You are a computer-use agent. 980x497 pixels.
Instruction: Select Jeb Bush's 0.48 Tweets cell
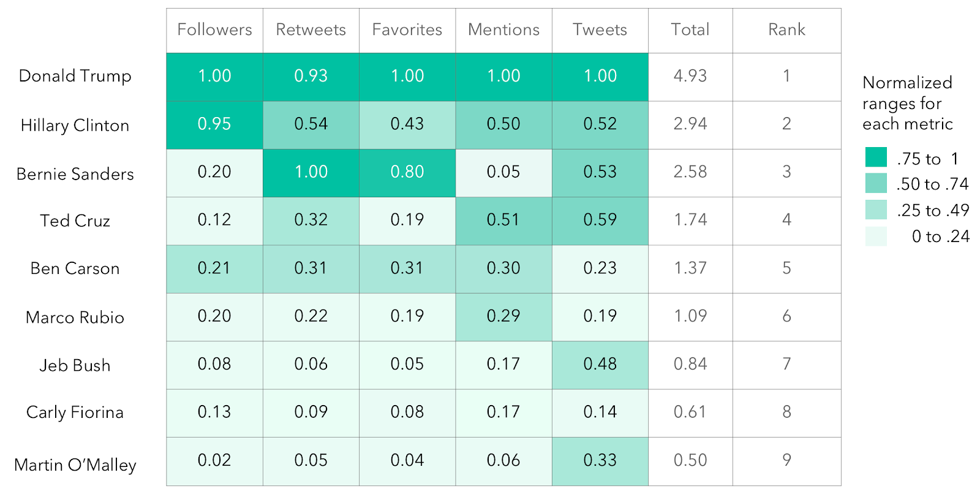(600, 365)
